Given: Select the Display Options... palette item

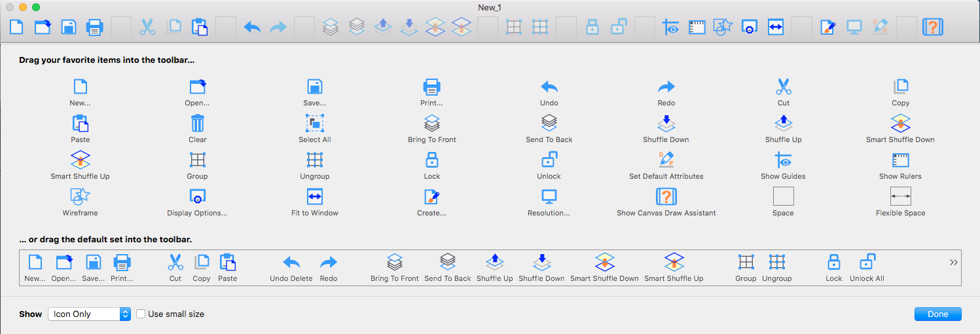Looking at the screenshot, I should (198, 202).
